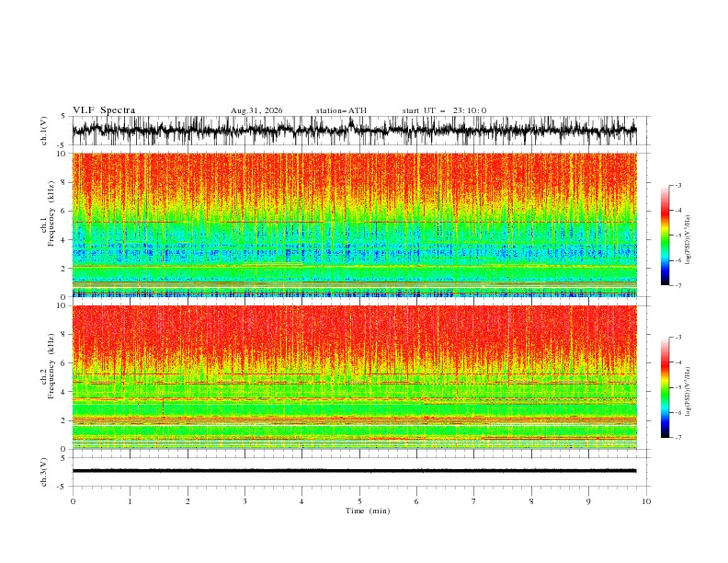This screenshot has height=563, width=728.
Task: Click the VLF Spectra title text
Action: 104,110
